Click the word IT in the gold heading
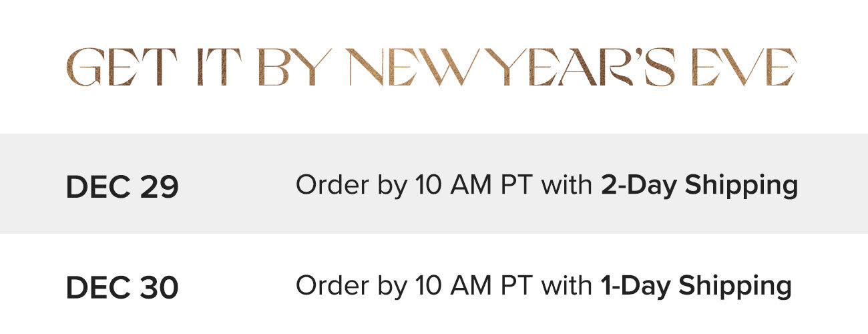 pos(219,67)
